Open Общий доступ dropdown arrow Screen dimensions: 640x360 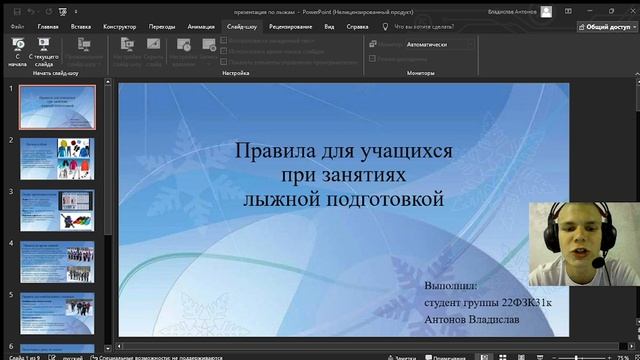click(635, 27)
